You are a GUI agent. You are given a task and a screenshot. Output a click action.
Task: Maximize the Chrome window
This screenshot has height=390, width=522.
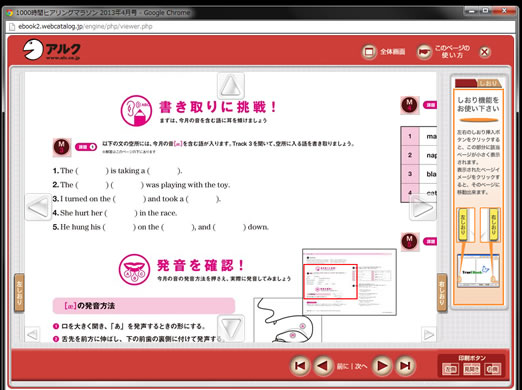click(486, 11)
